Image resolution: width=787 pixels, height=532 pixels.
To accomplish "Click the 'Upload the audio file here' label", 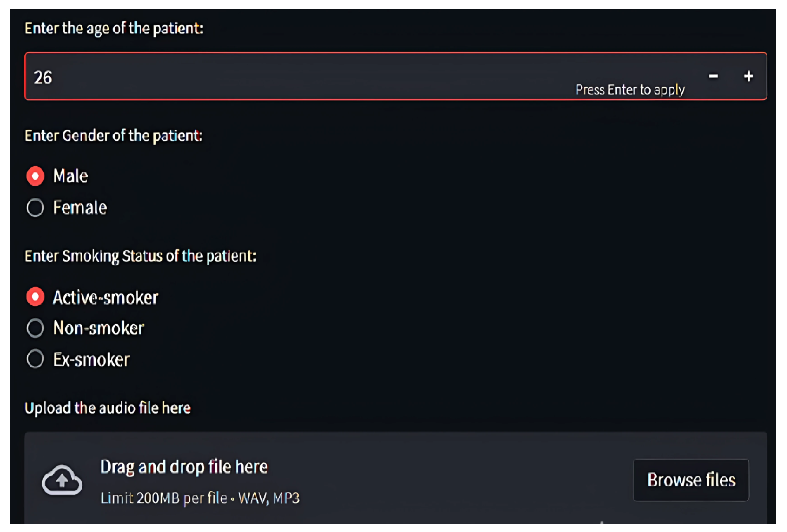I will pos(108,408).
